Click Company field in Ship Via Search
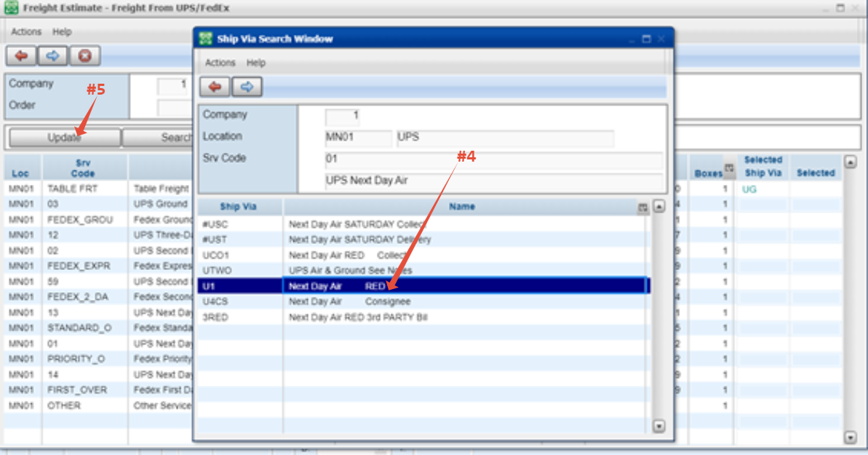This screenshot has height=455, width=868. click(342, 116)
